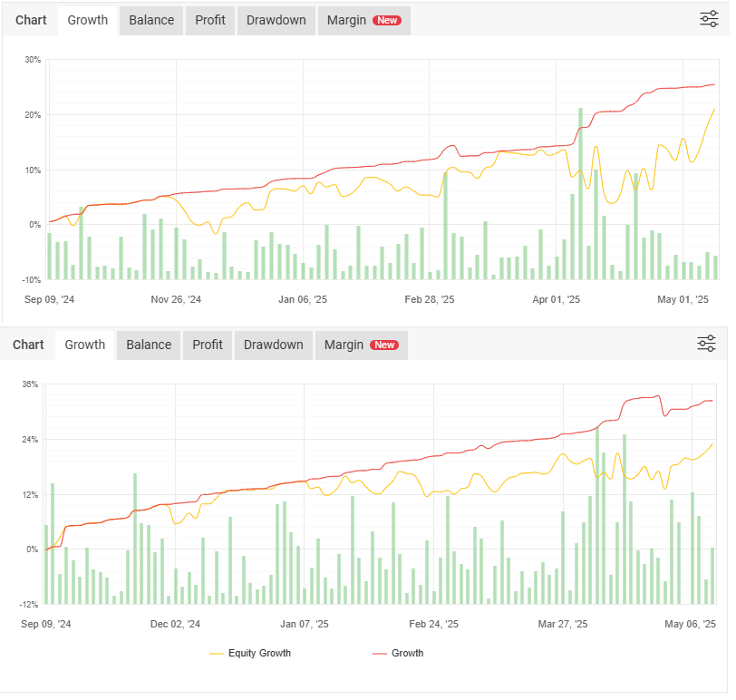Switch lower chart to Balance tab
Viewport: 736px width, 700px height.
[x=149, y=345]
